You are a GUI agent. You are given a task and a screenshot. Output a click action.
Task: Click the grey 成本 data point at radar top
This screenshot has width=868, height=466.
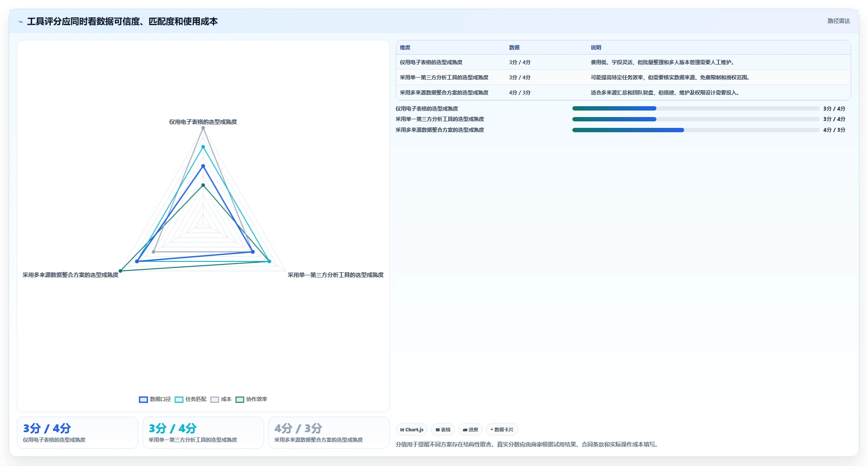pos(203,128)
